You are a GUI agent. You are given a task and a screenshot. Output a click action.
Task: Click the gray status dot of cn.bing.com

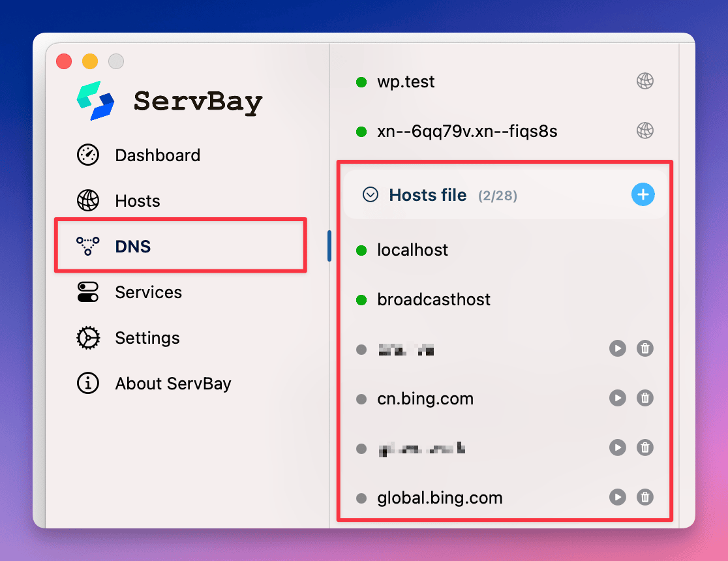click(361, 399)
